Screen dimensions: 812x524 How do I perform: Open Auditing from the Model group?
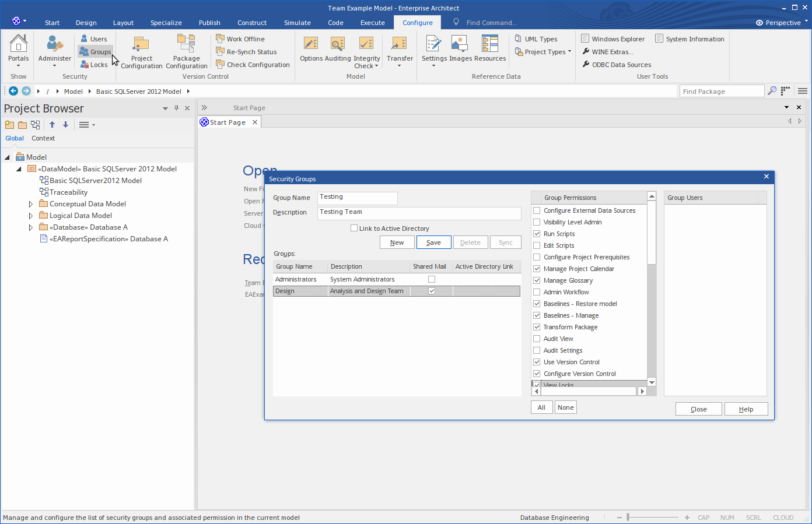pos(338,45)
